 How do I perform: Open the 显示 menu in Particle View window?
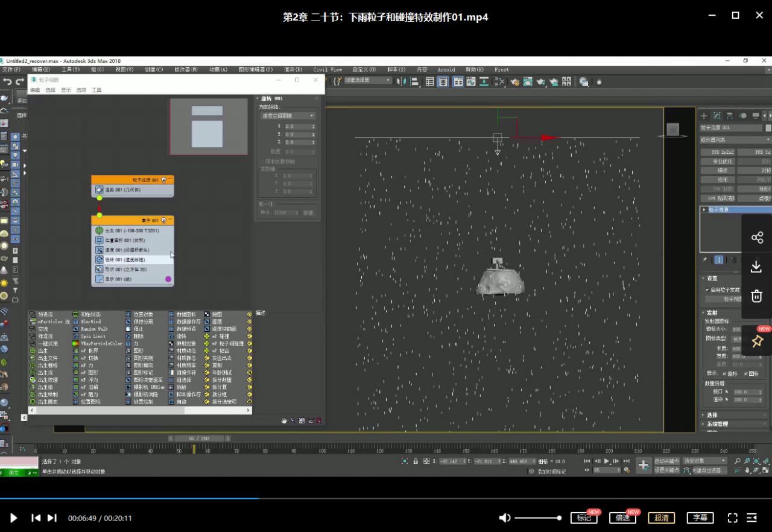(66, 90)
